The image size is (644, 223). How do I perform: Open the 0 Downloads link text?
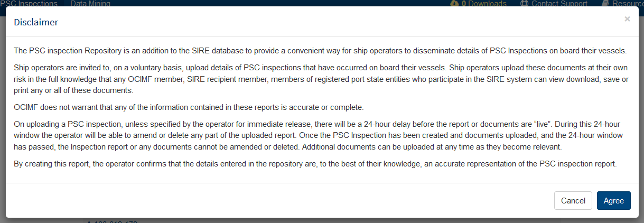pos(484,3)
